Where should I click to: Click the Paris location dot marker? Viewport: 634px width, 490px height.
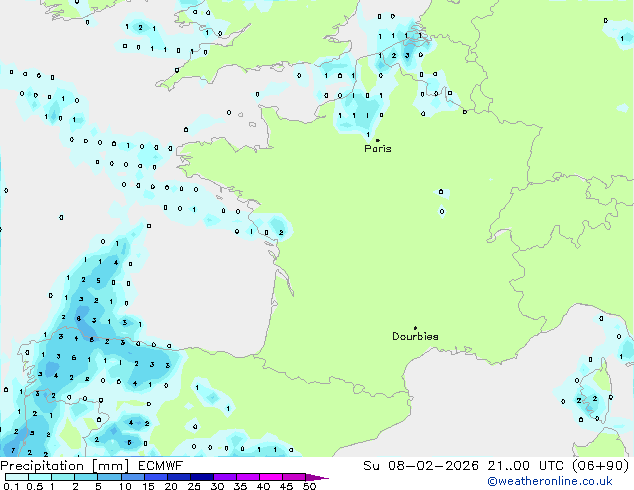[x=378, y=140]
